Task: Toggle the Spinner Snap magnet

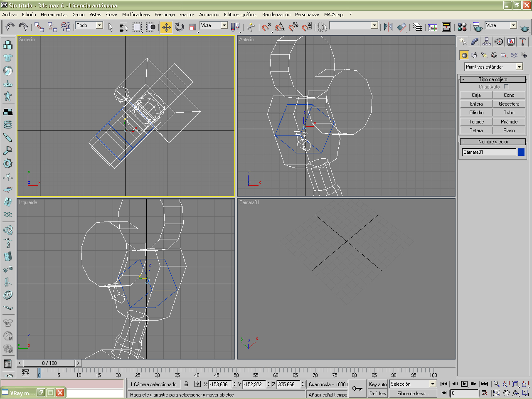Action: tap(307, 27)
